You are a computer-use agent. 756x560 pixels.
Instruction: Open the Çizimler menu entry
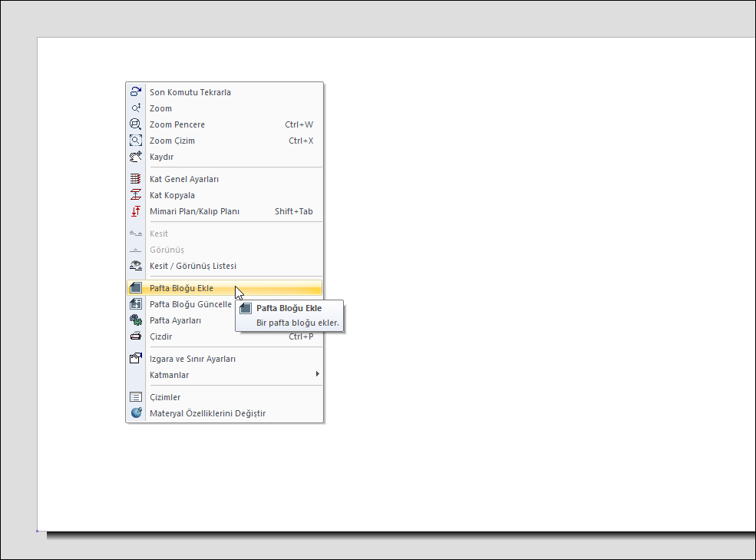pyautogui.click(x=165, y=397)
